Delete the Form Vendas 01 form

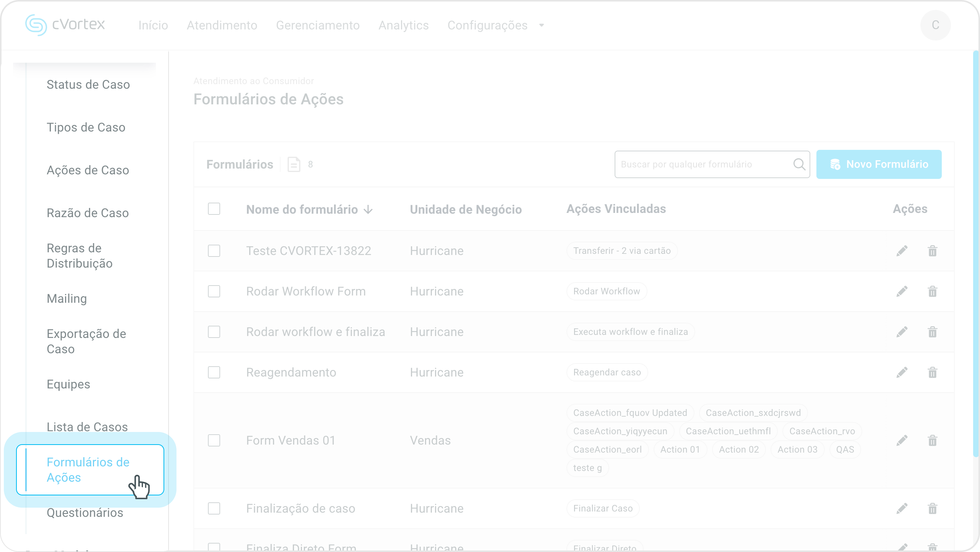click(932, 441)
